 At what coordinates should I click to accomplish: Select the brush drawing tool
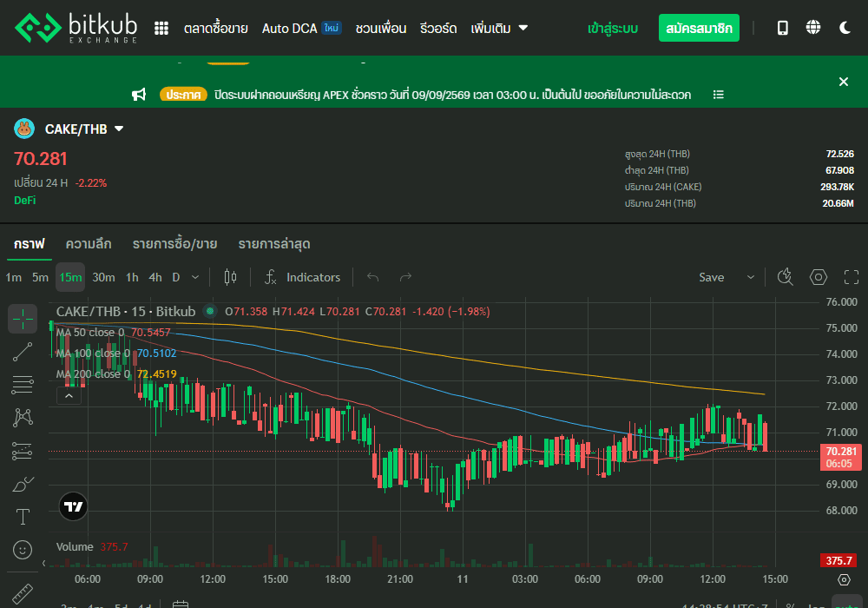tap(23, 484)
